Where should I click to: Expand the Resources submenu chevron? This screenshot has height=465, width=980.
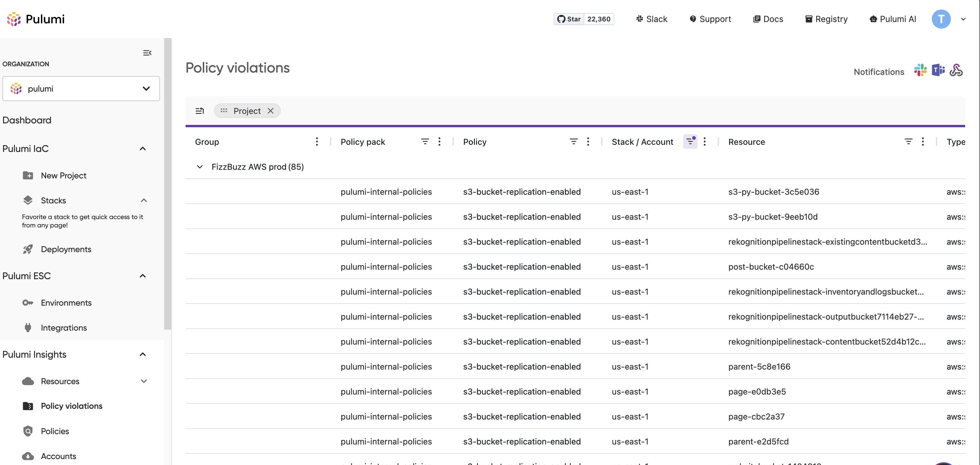(144, 381)
